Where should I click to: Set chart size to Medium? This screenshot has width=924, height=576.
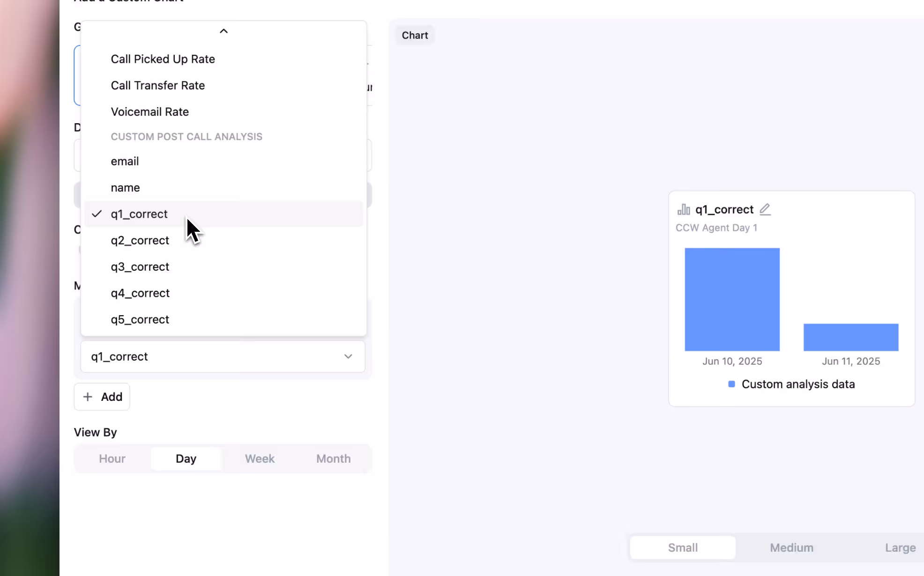pyautogui.click(x=791, y=547)
